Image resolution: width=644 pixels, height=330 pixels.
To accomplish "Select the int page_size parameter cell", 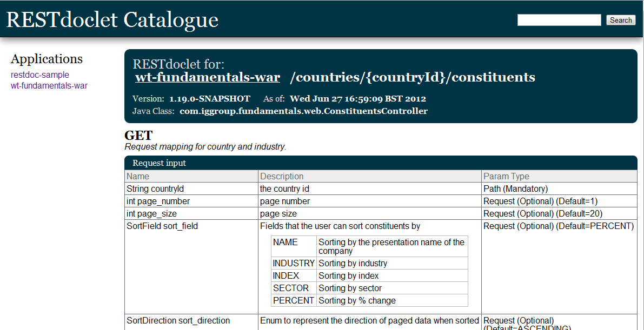I will [x=151, y=214].
